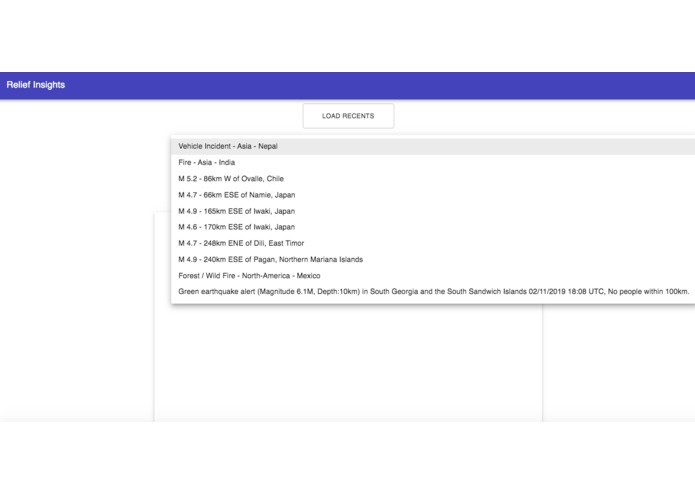Choose Fire - Asia - India entry
Image resolution: width=695 pixels, height=494 pixels.
click(x=433, y=163)
